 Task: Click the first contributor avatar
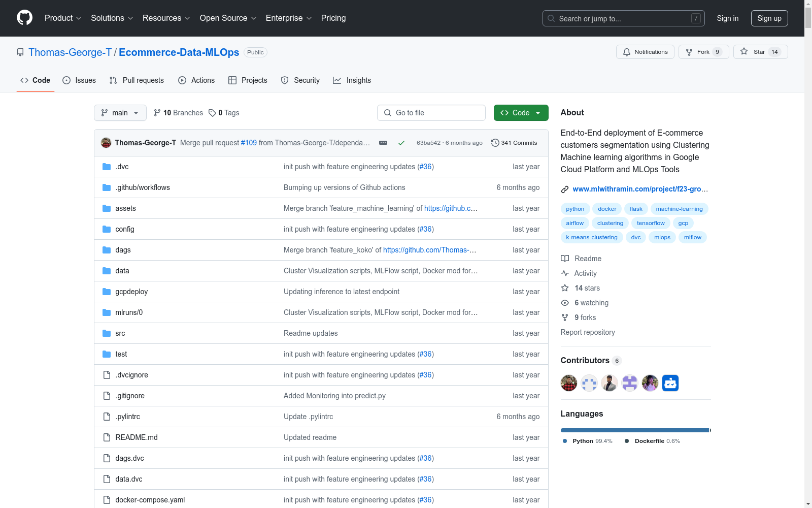point(569,383)
